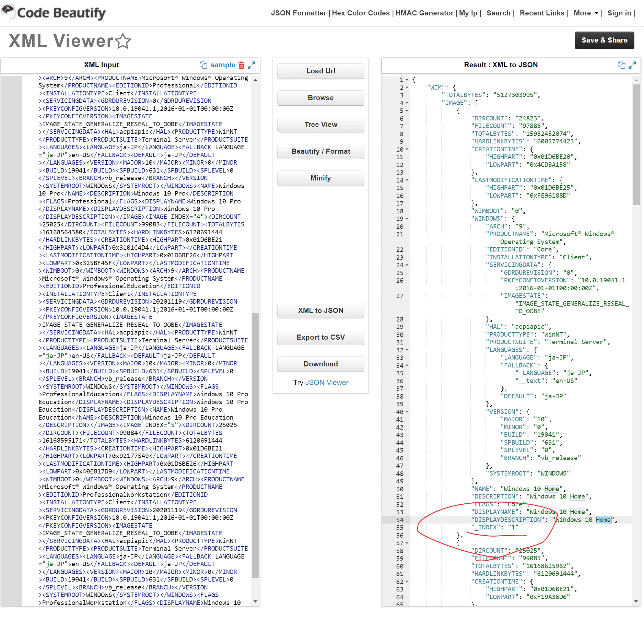Collapse VERSION fold on line 40

[407, 412]
